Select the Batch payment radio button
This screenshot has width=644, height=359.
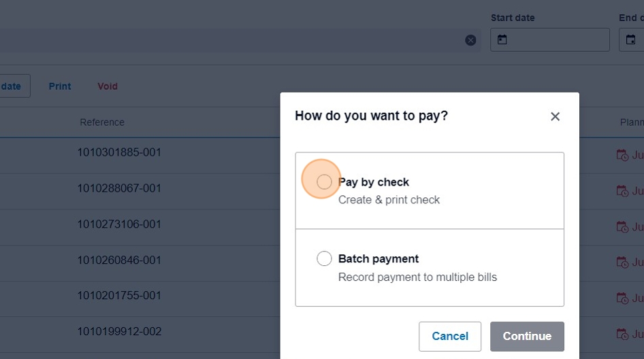click(x=324, y=259)
